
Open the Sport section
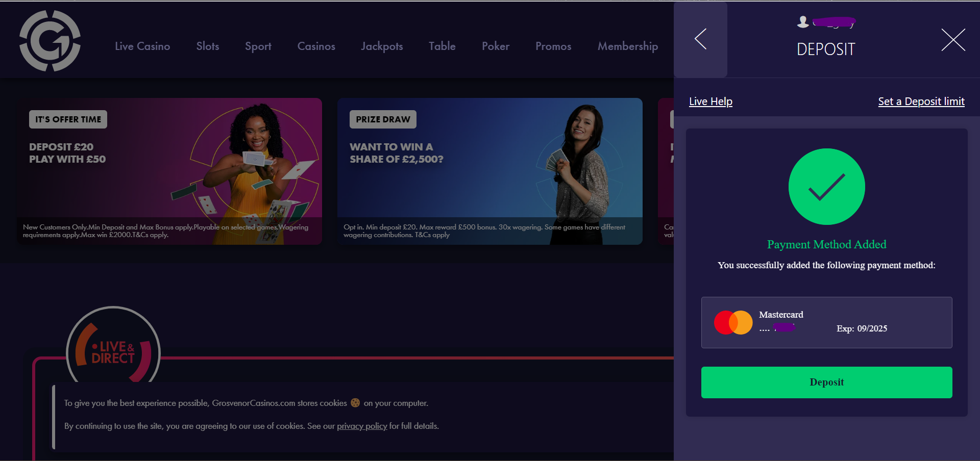[x=258, y=46]
